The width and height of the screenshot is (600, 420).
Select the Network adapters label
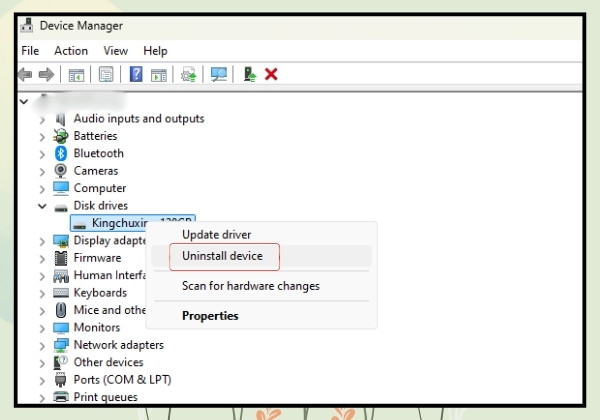(x=119, y=345)
